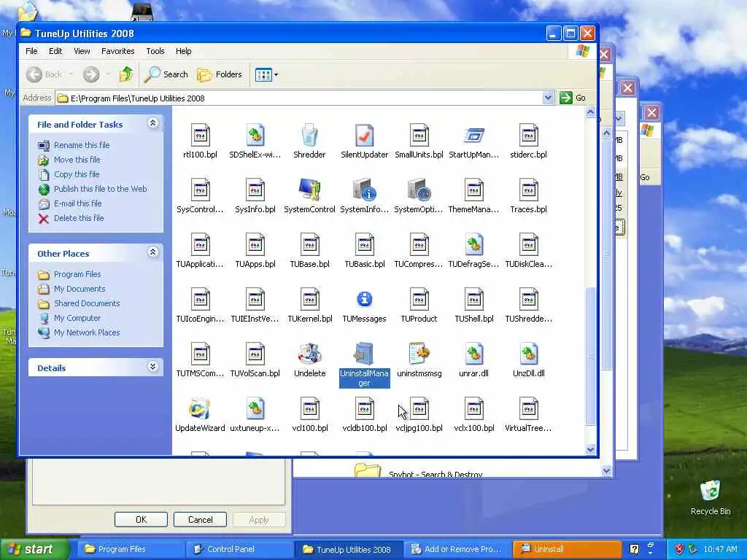Switch to Uninstall taskbar button
This screenshot has height=560, width=747.
point(567,549)
